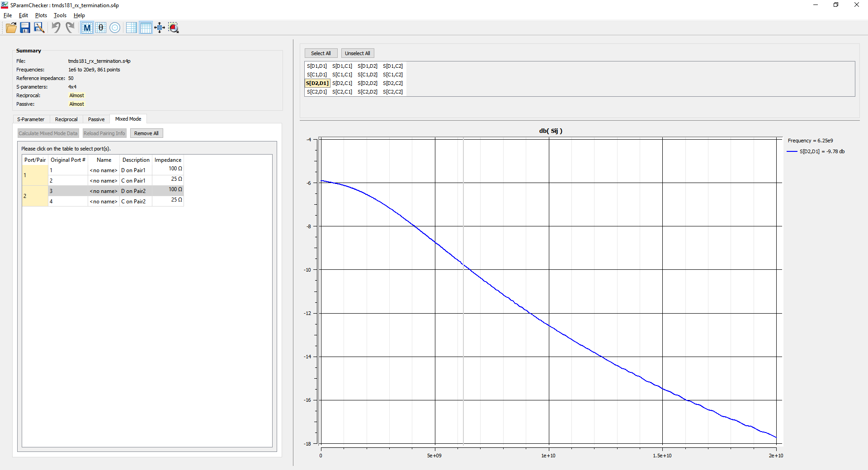Toggle horizontal grid lines icon
The width and height of the screenshot is (868, 470).
[132, 28]
